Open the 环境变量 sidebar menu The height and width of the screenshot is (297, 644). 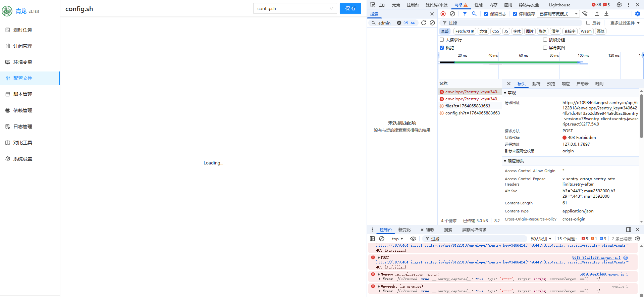pyautogui.click(x=23, y=62)
